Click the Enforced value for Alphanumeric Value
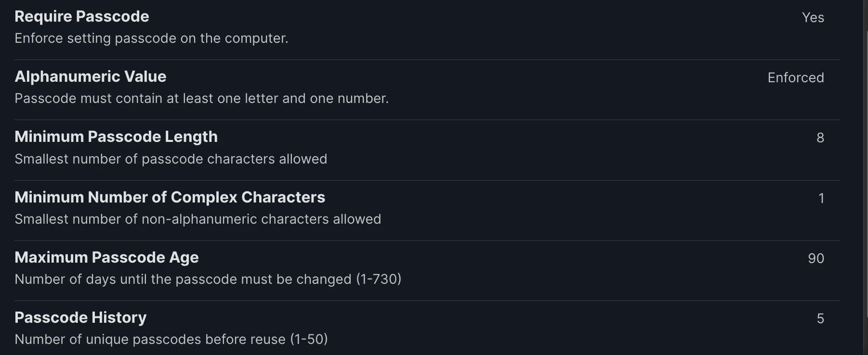Image resolution: width=868 pixels, height=355 pixels. [x=796, y=77]
